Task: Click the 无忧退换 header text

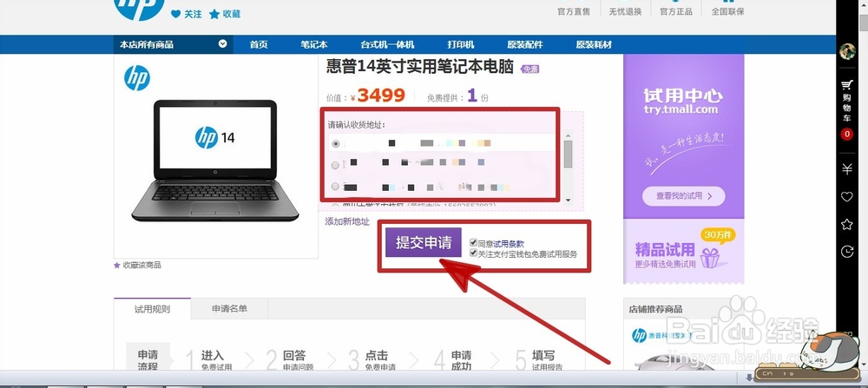Action: [x=625, y=11]
